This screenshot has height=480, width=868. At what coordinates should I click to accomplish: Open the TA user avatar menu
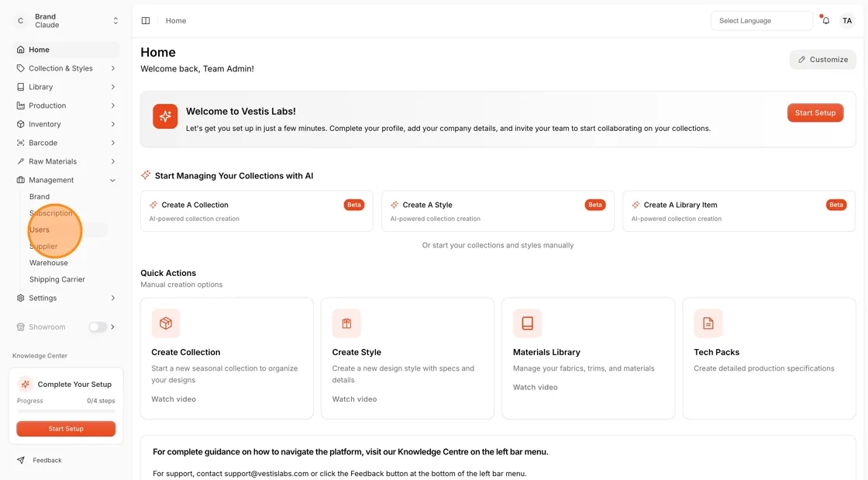[847, 20]
